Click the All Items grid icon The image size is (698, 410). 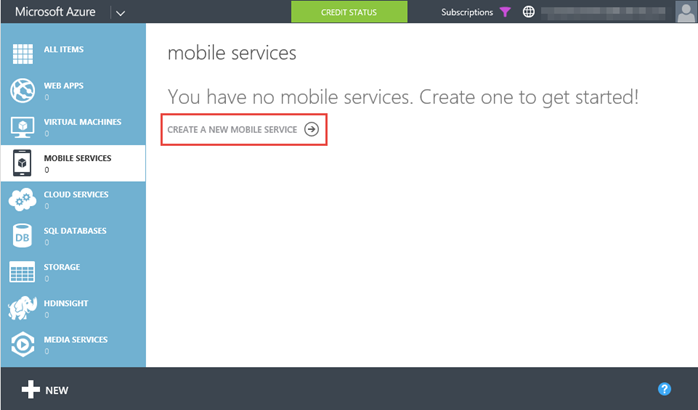click(x=23, y=54)
